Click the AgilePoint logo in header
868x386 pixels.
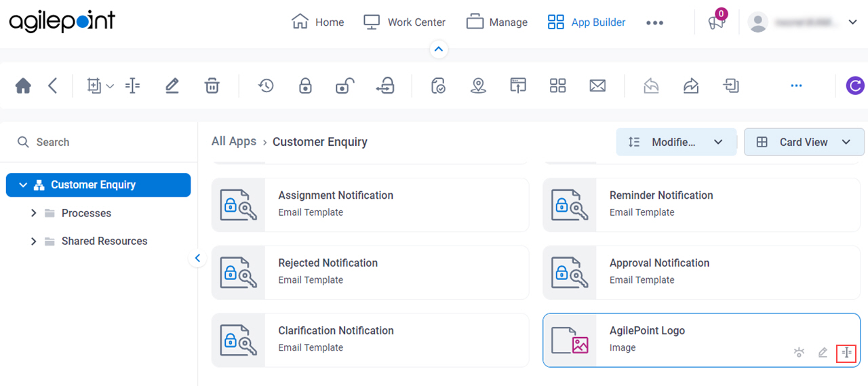[62, 21]
